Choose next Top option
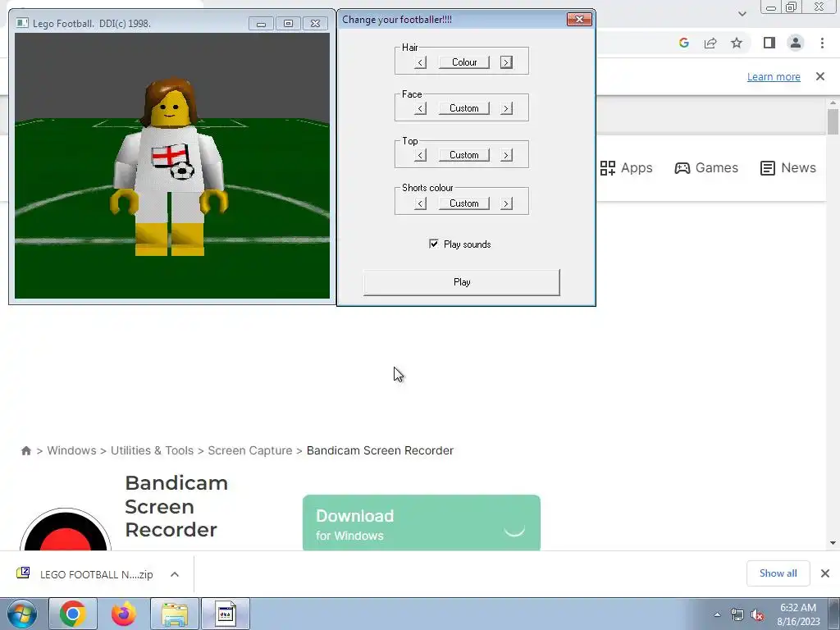The width and height of the screenshot is (840, 630). click(506, 155)
